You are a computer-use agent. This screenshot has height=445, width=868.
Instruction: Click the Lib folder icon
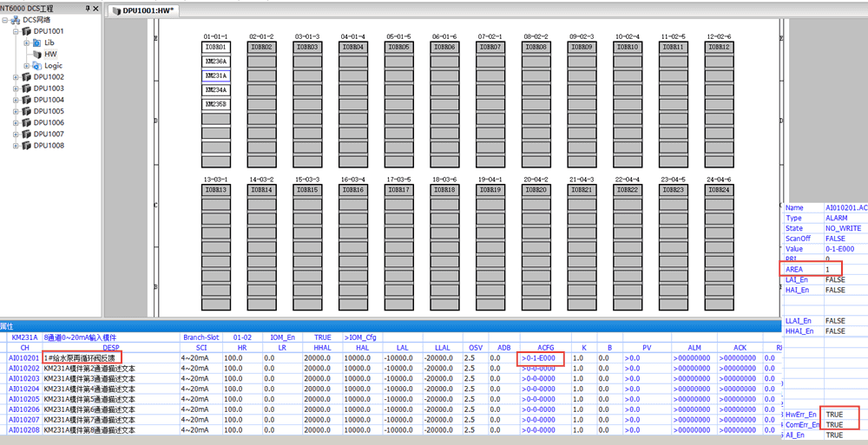click(36, 43)
